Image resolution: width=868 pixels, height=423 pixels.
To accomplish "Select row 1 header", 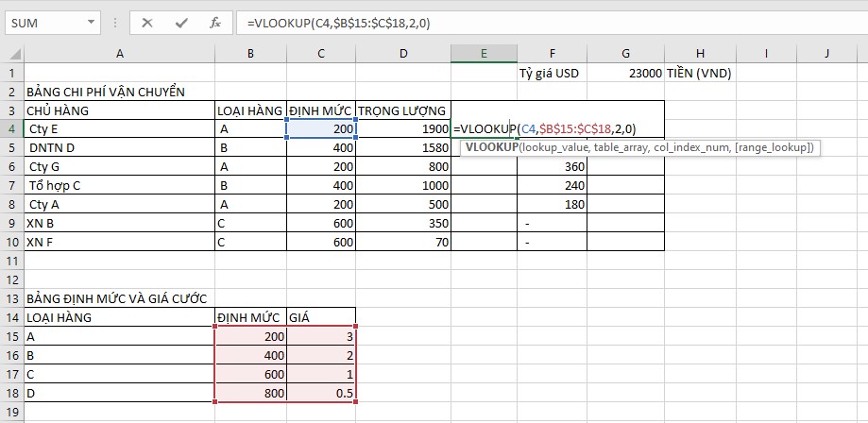I will click(x=12, y=73).
